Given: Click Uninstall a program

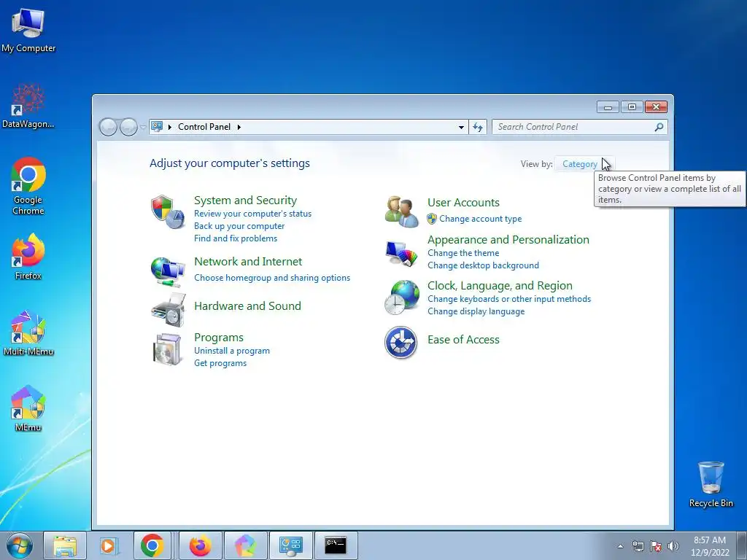Looking at the screenshot, I should (x=232, y=351).
